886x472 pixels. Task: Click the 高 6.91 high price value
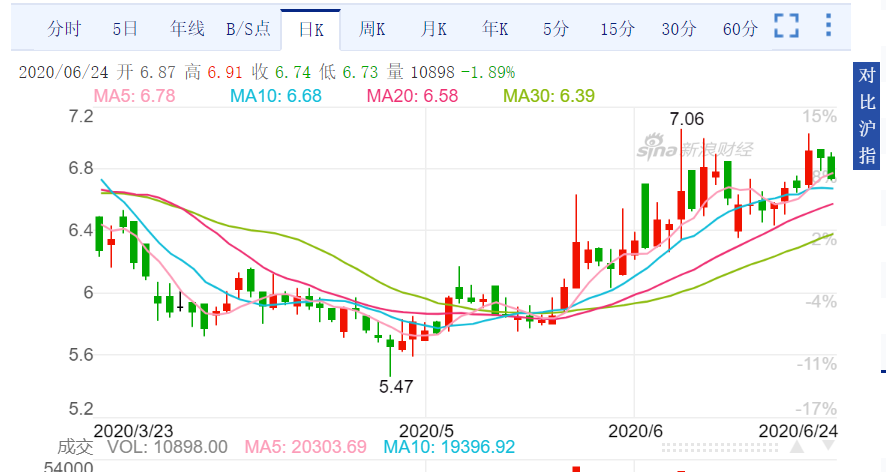[x=213, y=72]
